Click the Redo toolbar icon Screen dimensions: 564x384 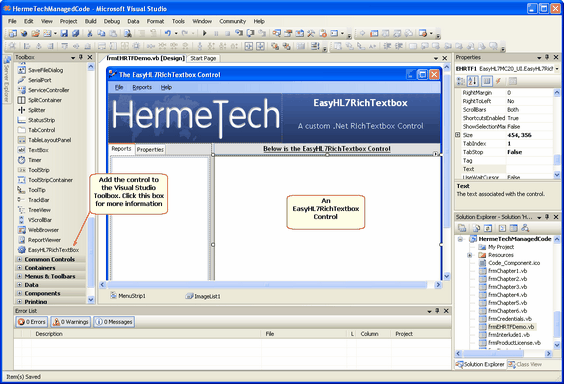click(x=185, y=33)
